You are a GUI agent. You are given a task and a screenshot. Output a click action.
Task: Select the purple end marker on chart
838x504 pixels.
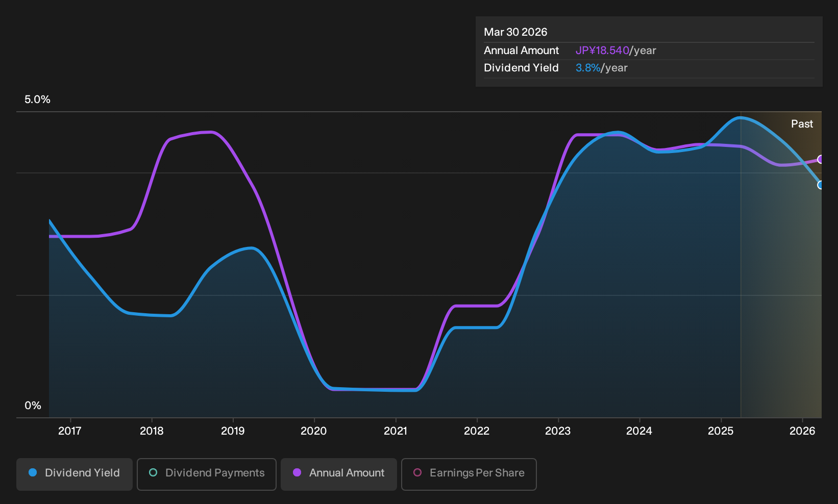[821, 160]
